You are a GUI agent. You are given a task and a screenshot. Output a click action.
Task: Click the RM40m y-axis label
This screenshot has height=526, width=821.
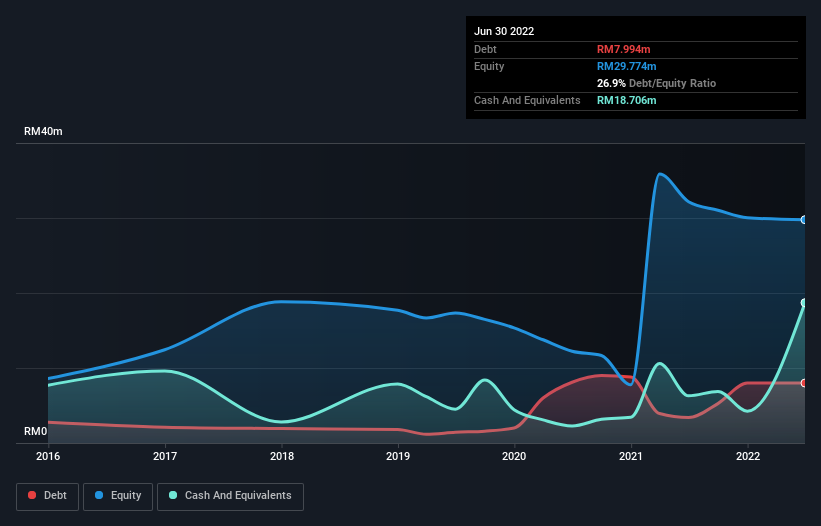tap(43, 131)
